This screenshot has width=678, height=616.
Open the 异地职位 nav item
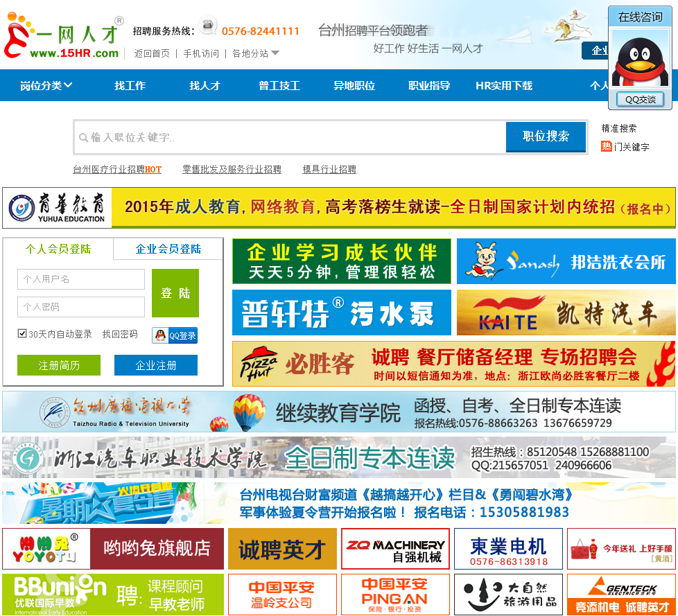pos(354,86)
